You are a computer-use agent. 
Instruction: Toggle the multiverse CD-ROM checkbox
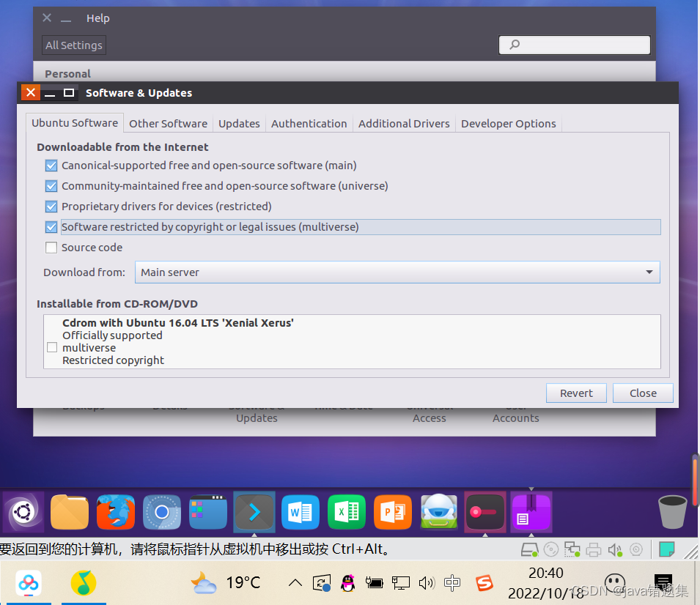pyautogui.click(x=51, y=347)
